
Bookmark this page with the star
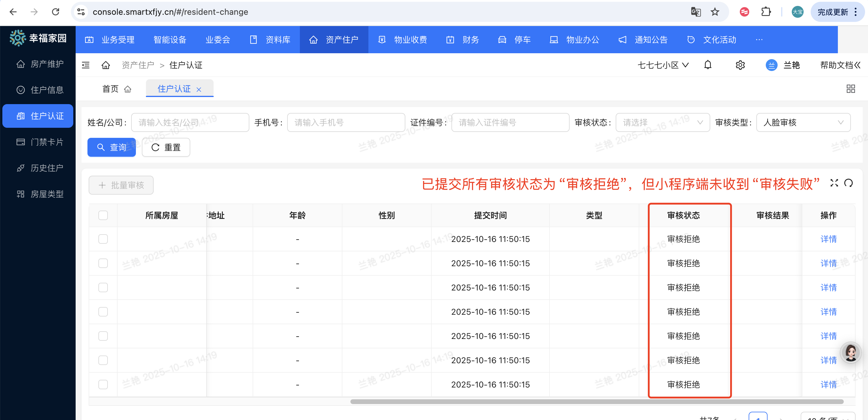715,12
